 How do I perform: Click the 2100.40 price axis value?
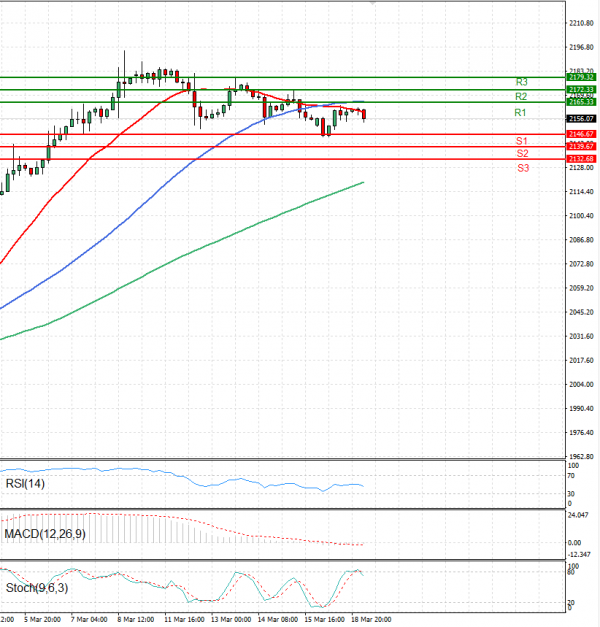coord(581,216)
